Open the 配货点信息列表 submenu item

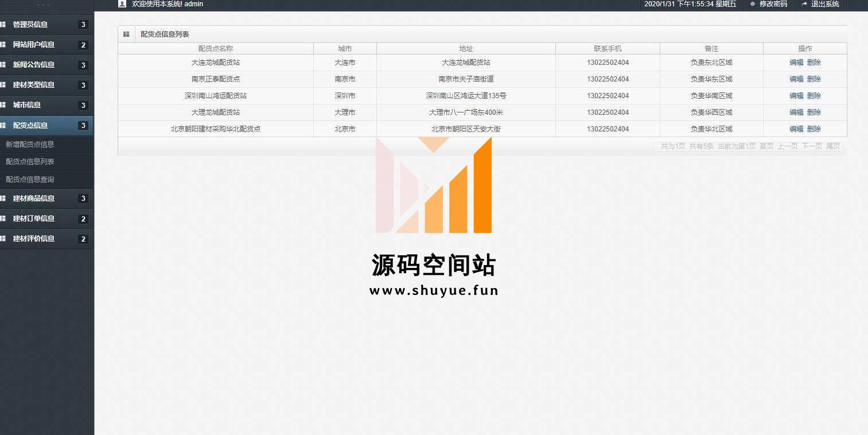30,162
